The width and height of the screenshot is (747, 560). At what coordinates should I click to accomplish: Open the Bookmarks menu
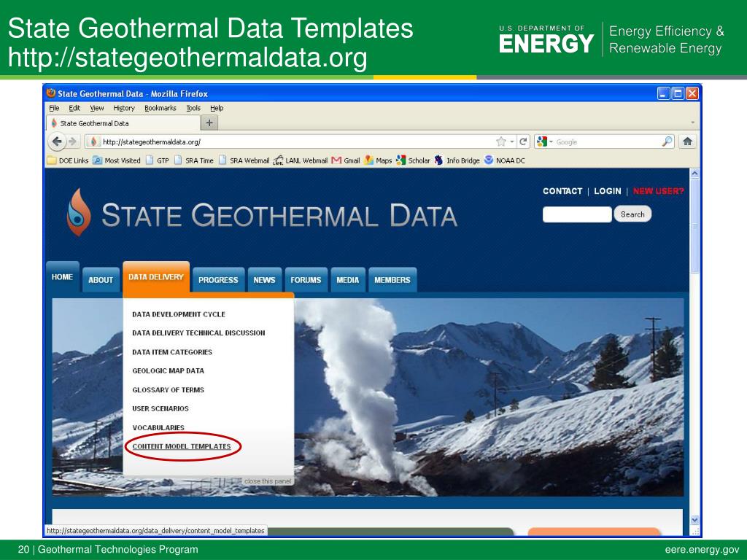coord(160,108)
